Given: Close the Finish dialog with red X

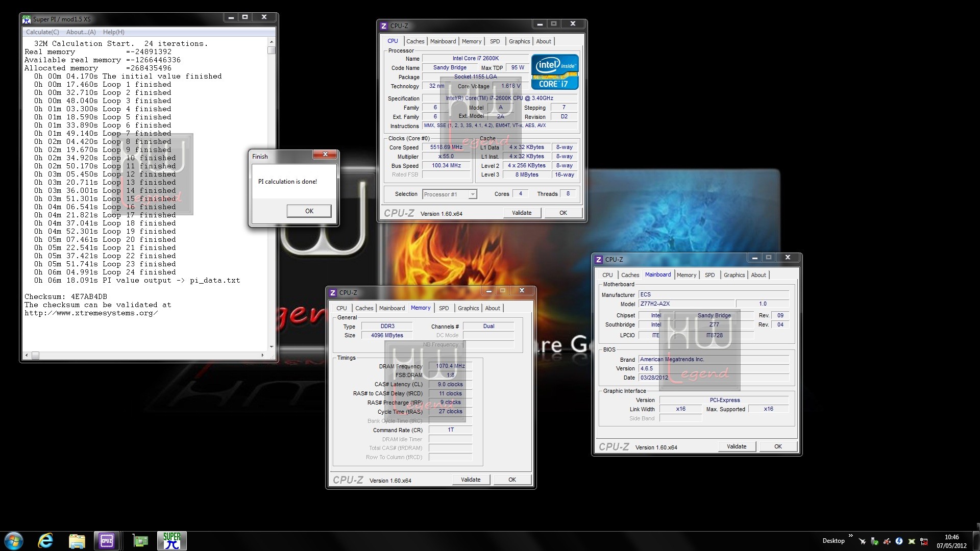Looking at the screenshot, I should coord(325,154).
